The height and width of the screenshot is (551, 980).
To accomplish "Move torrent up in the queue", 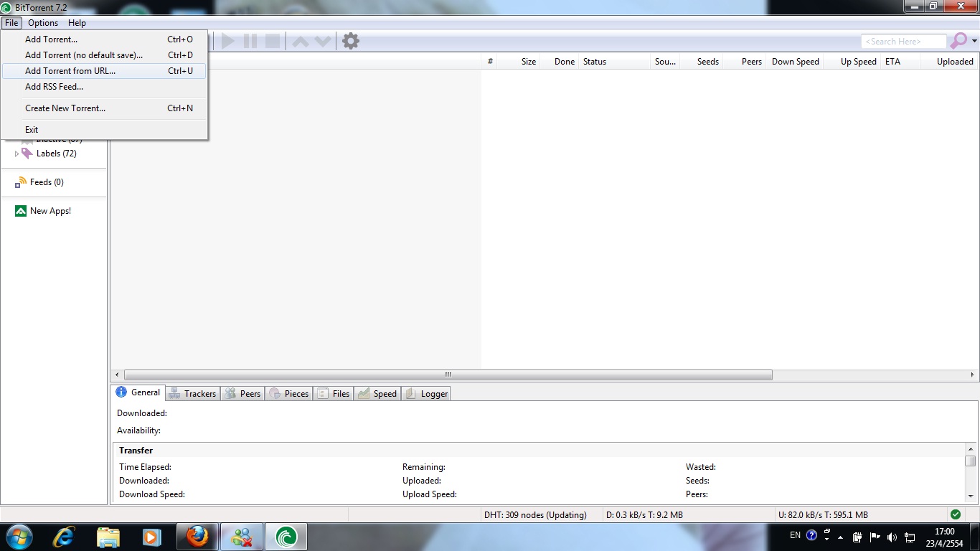I will pyautogui.click(x=301, y=42).
